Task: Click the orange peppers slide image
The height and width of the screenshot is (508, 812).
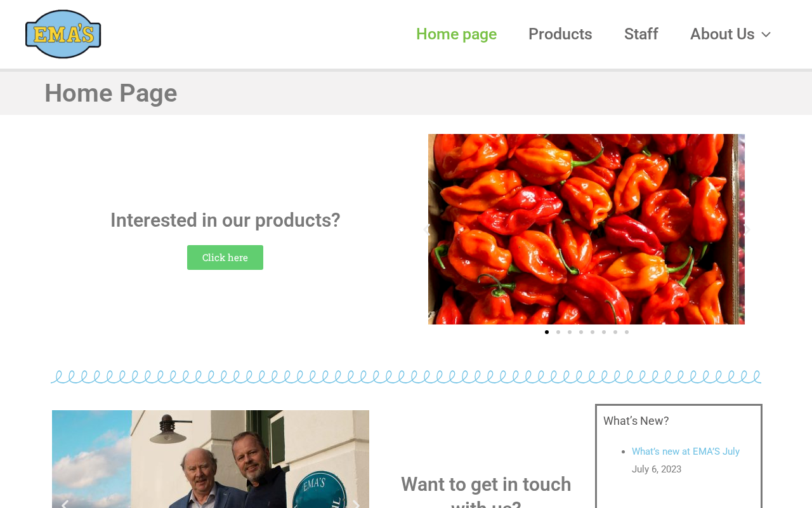Action: tap(586, 229)
